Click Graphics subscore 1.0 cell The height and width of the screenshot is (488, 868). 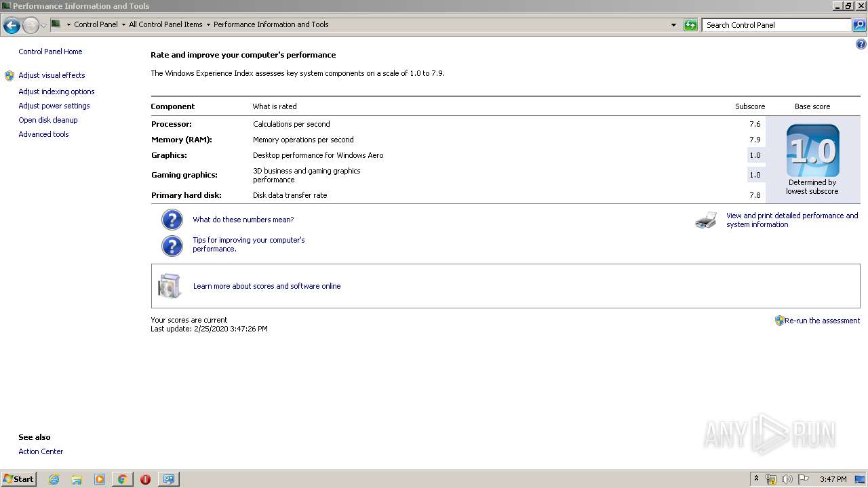point(755,155)
